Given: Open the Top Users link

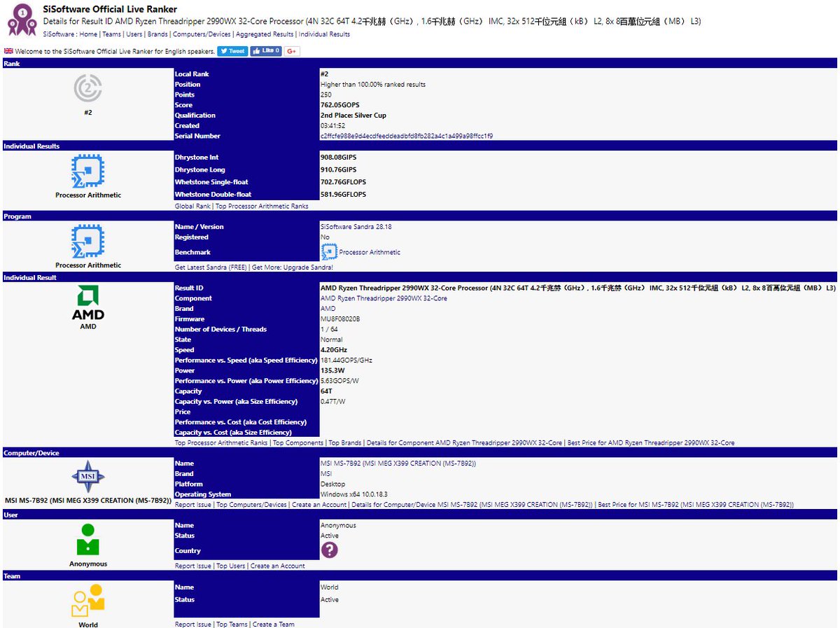Looking at the screenshot, I should click(230, 566).
